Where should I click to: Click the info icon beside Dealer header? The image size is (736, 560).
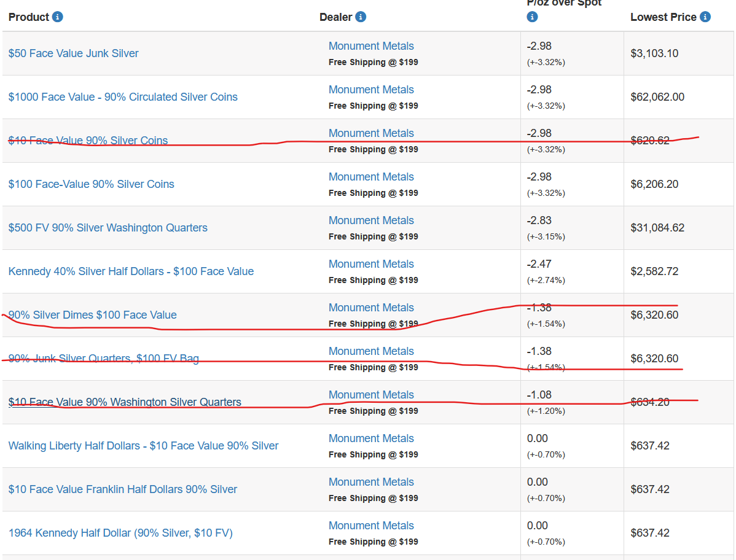click(x=361, y=17)
